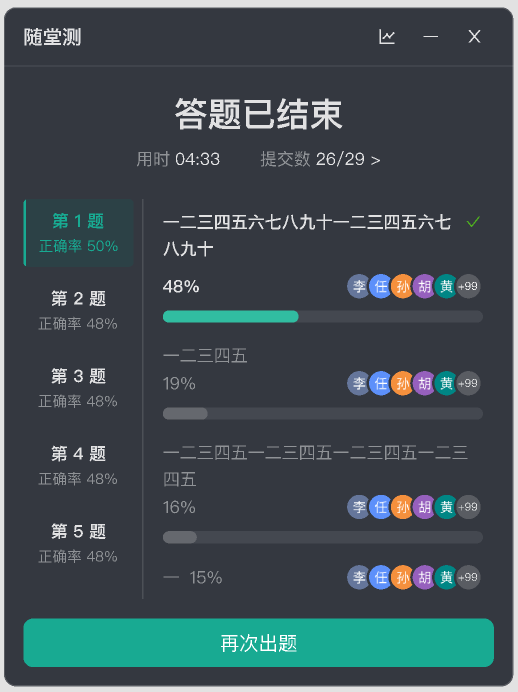Open 第 5 题 results
The image size is (518, 692).
coord(79,543)
